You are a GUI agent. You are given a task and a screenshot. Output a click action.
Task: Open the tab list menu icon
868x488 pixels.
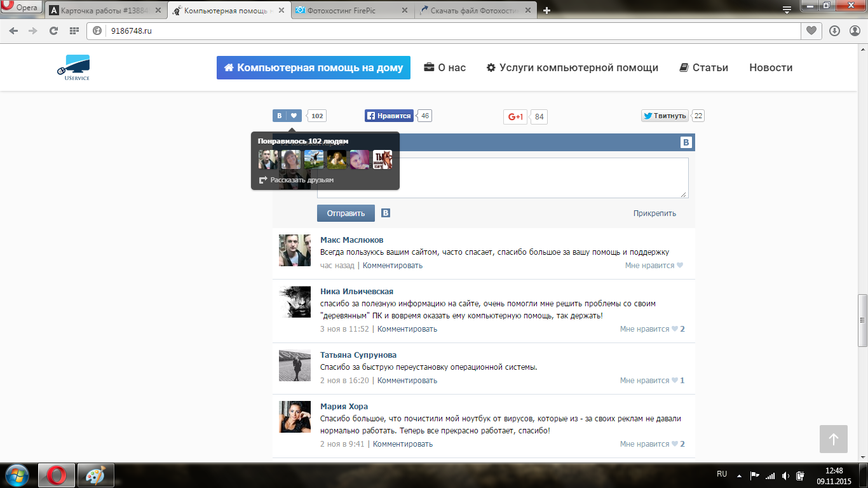tap(787, 10)
